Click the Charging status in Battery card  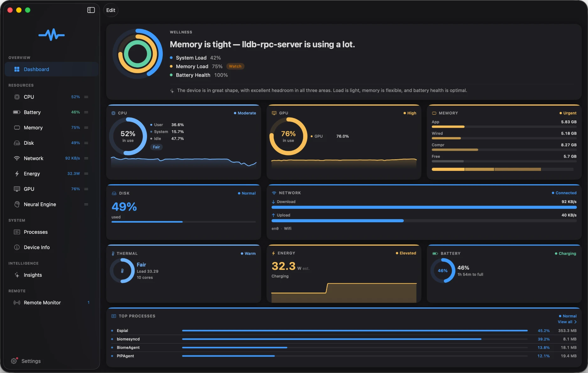tap(565, 253)
